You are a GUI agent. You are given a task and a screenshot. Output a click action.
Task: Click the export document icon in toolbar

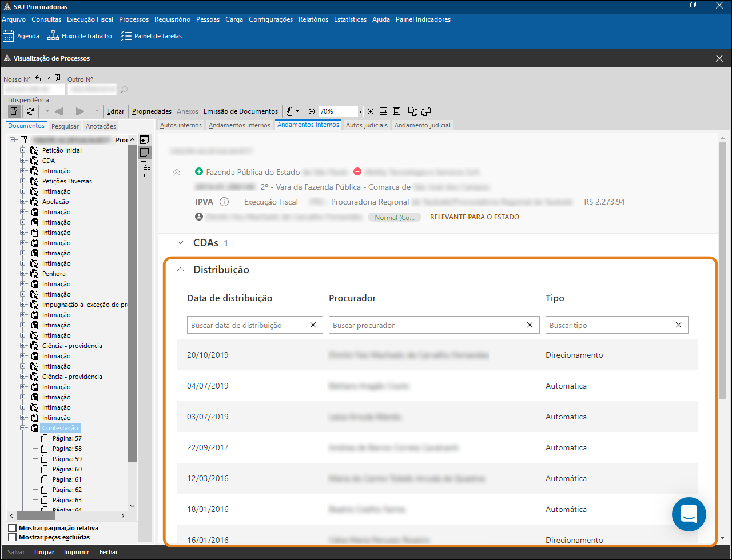pyautogui.click(x=413, y=111)
